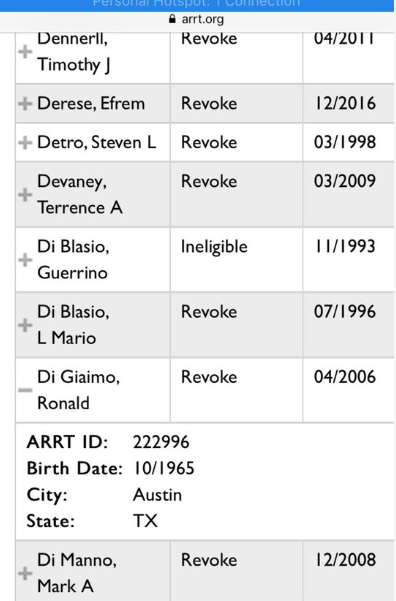The height and width of the screenshot is (601, 396).
Task: Click ARRT ID value 222996
Action: coord(161,442)
